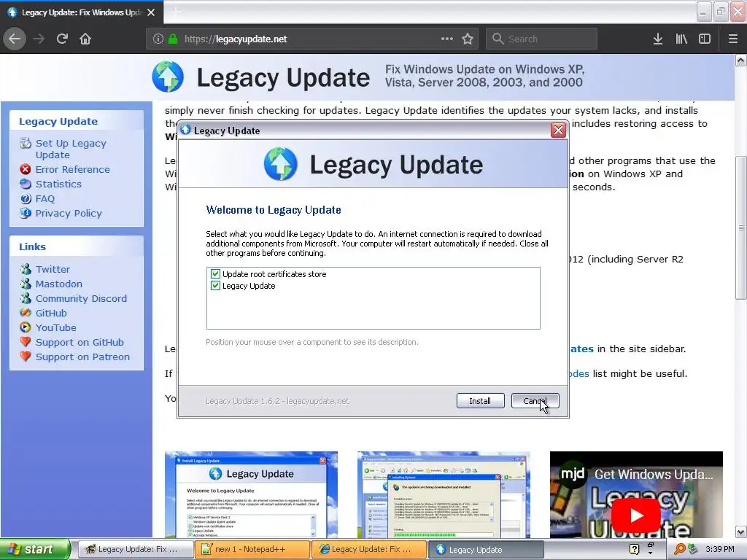Click the Cancel button in dialog
This screenshot has height=560, width=747.
coord(535,401)
